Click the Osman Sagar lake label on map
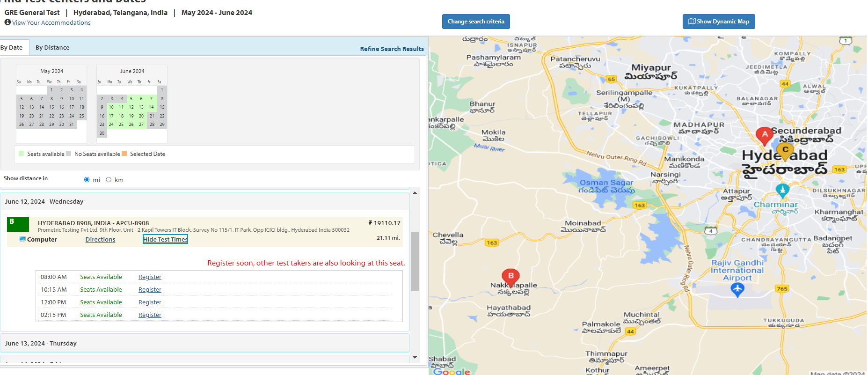The height and width of the screenshot is (375, 868). [606, 186]
